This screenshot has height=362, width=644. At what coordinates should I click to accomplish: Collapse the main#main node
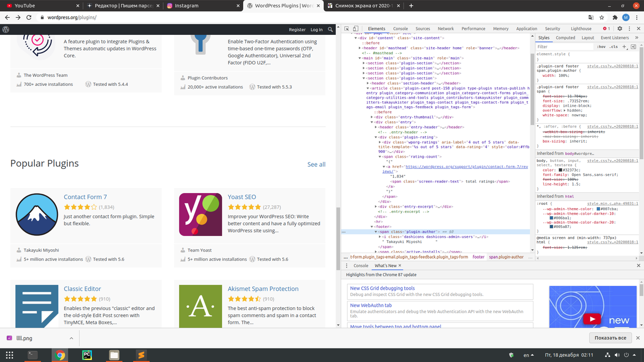[360, 58]
